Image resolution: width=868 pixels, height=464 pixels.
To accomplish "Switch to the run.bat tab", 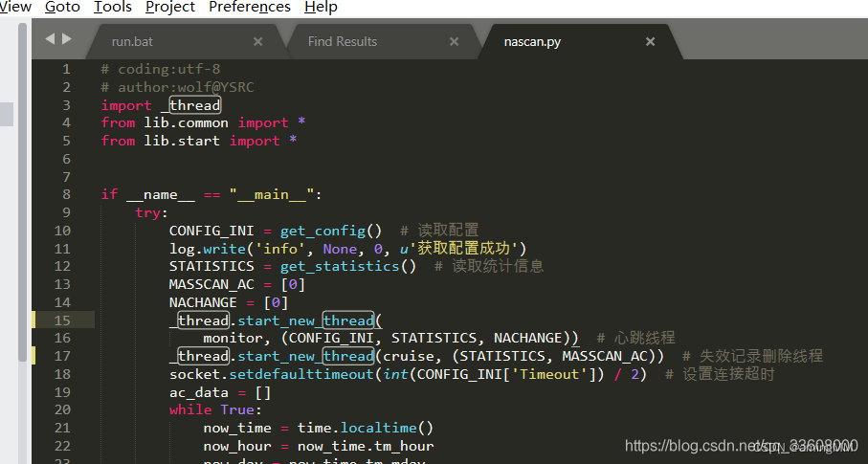I will pos(132,41).
